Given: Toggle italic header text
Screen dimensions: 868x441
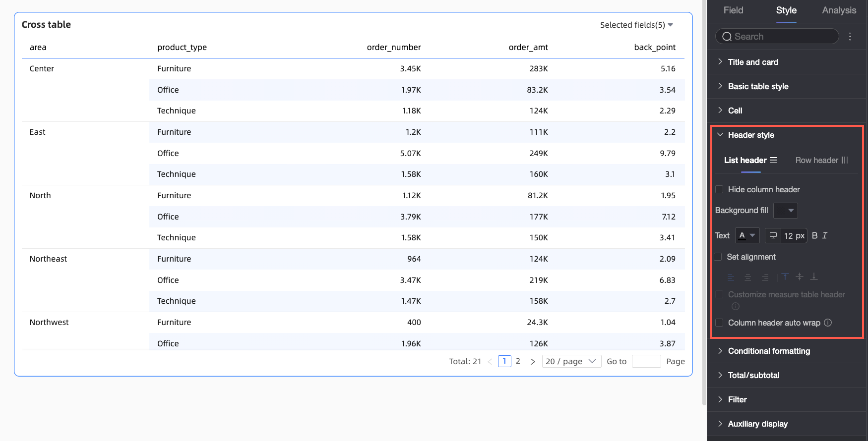Looking at the screenshot, I should (825, 236).
